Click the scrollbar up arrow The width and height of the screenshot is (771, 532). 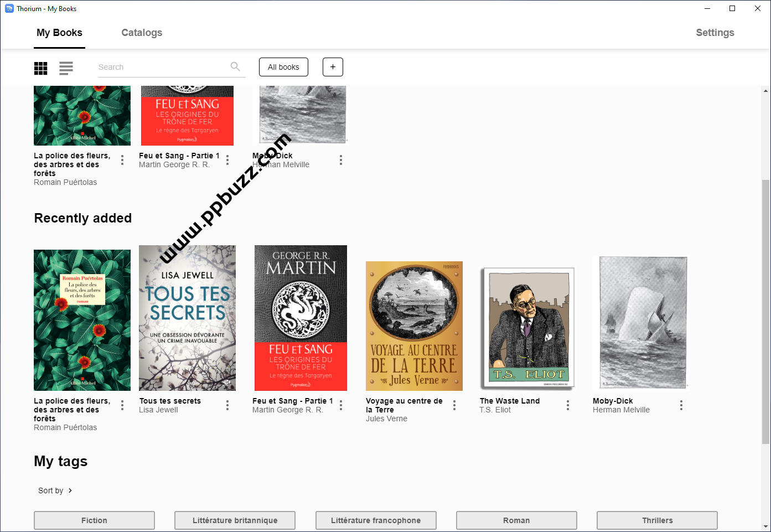pos(766,91)
